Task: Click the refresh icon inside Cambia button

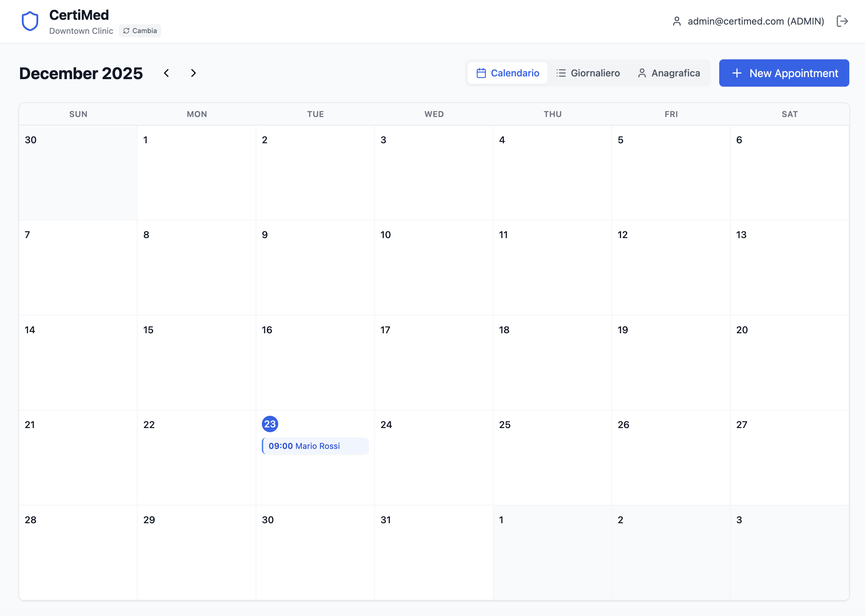Action: (126, 31)
